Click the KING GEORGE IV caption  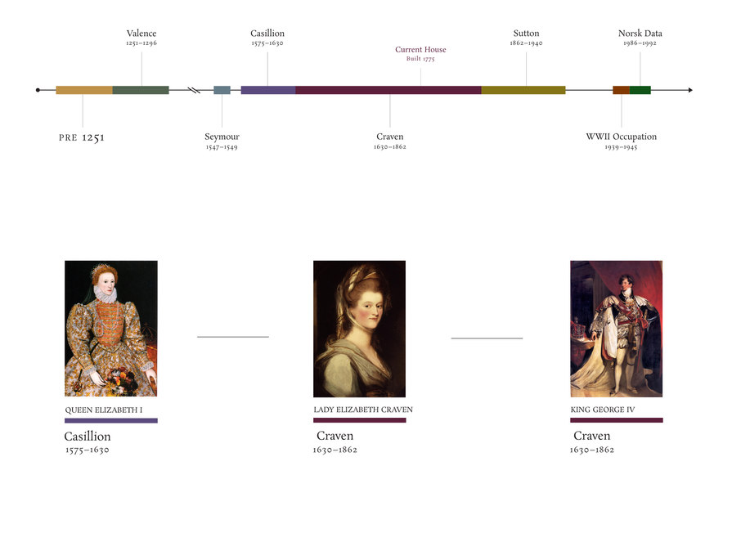coord(603,410)
